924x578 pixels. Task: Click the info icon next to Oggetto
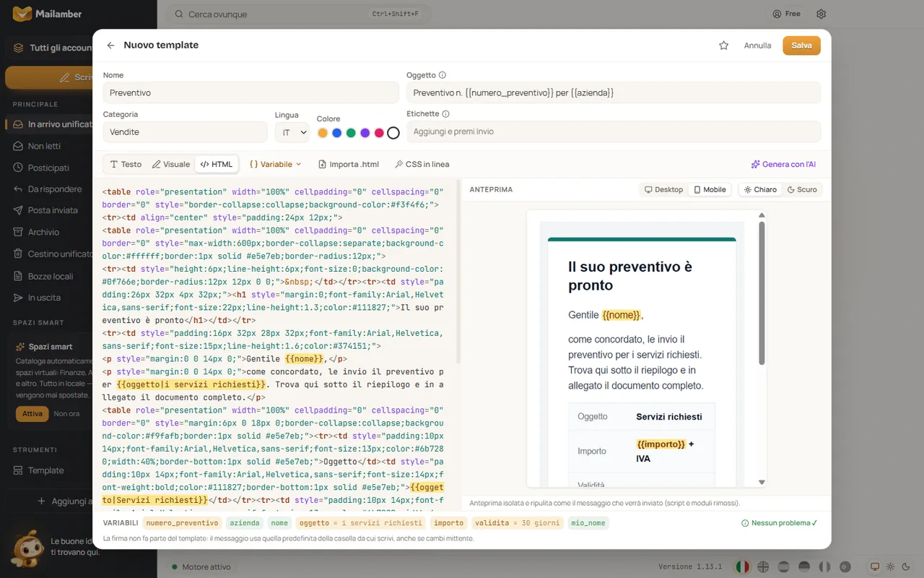point(443,75)
